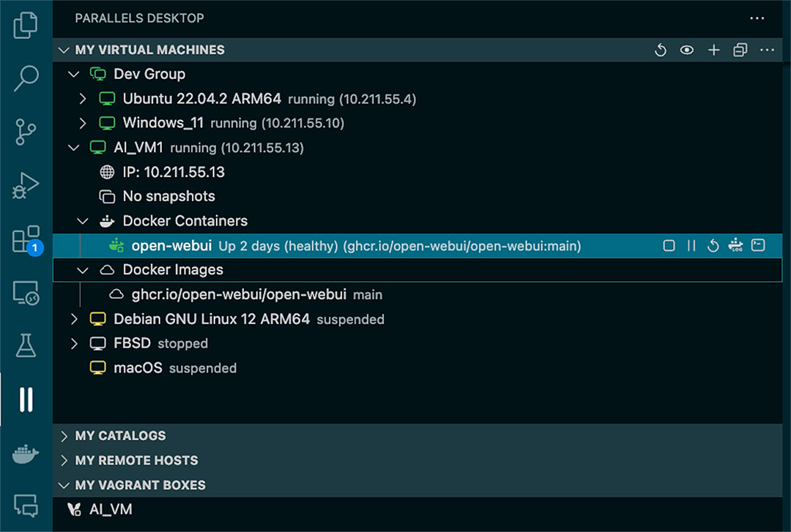Collapse the Dev Group tree node
The width and height of the screenshot is (791, 532).
[x=74, y=74]
